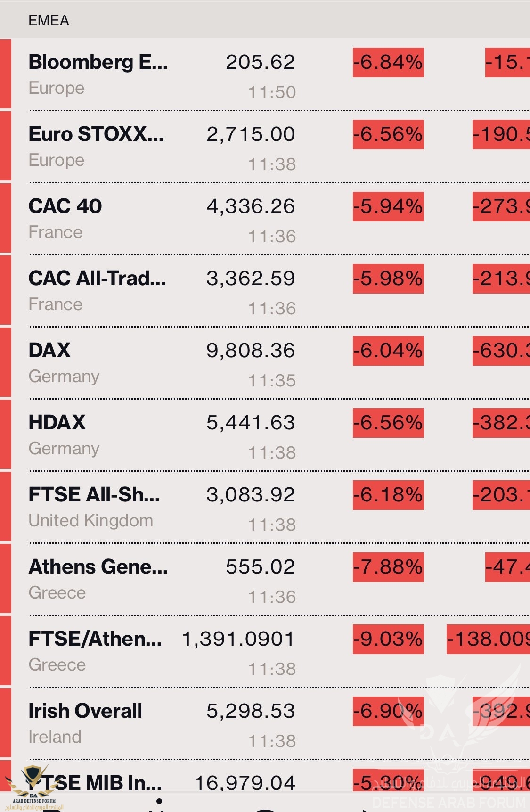Click the -6.84% change badge
Screen dimensions: 530x812
[388, 62]
